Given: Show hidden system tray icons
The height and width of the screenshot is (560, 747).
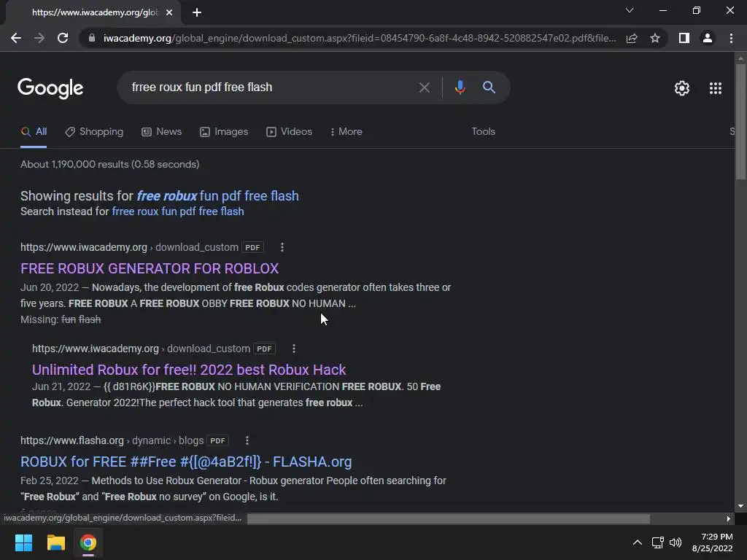Looking at the screenshot, I should click(637, 542).
